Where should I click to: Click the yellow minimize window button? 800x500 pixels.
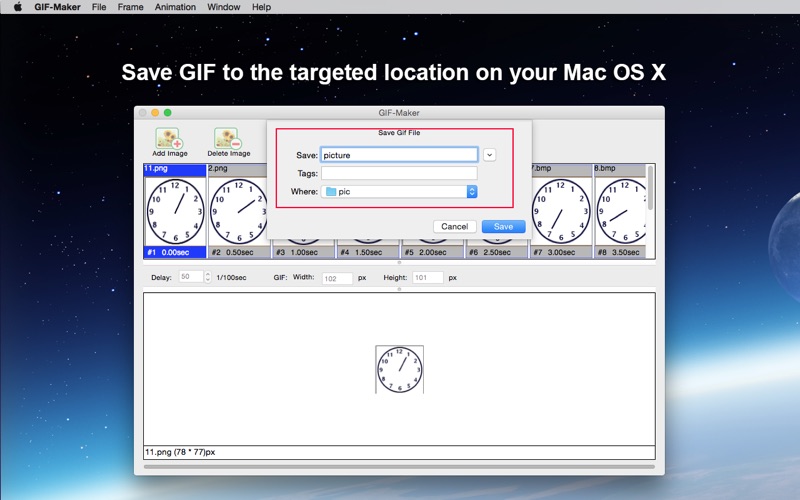coord(155,113)
